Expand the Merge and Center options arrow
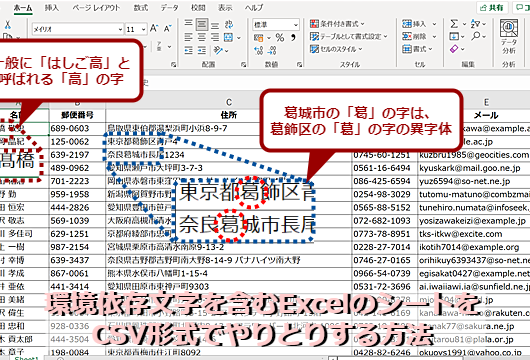Screen dimensions: 530x360 pos(239,38)
